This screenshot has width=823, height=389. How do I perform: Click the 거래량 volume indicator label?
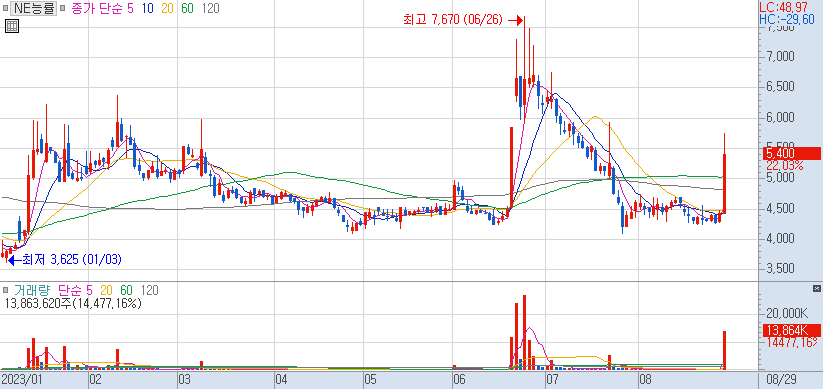32,290
